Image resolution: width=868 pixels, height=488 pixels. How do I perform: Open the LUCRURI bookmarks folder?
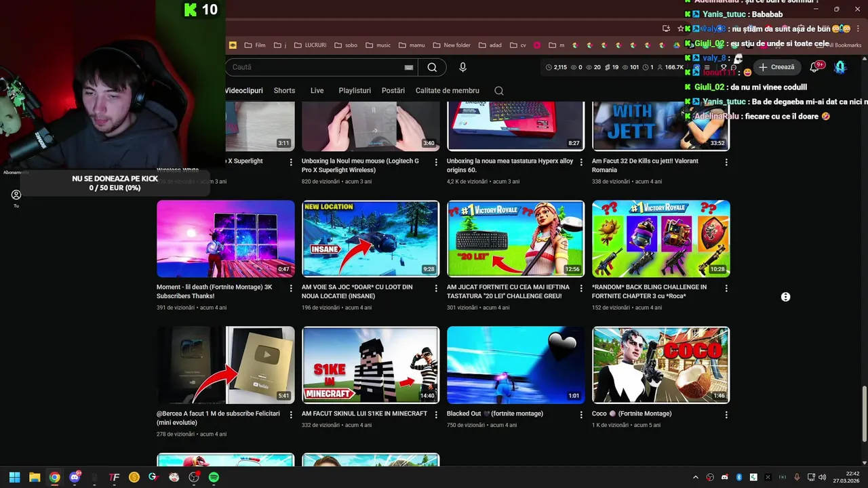coord(310,45)
